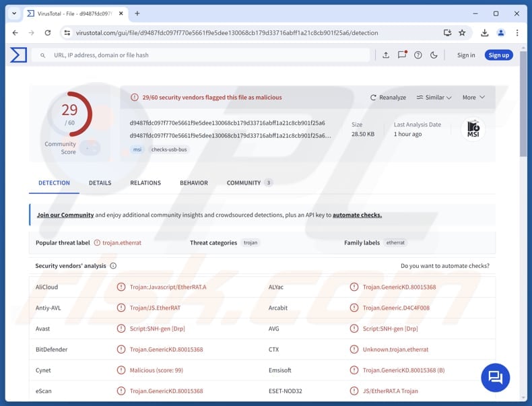Open a new browser tab
This screenshot has width=532, height=406.
pos(137,13)
